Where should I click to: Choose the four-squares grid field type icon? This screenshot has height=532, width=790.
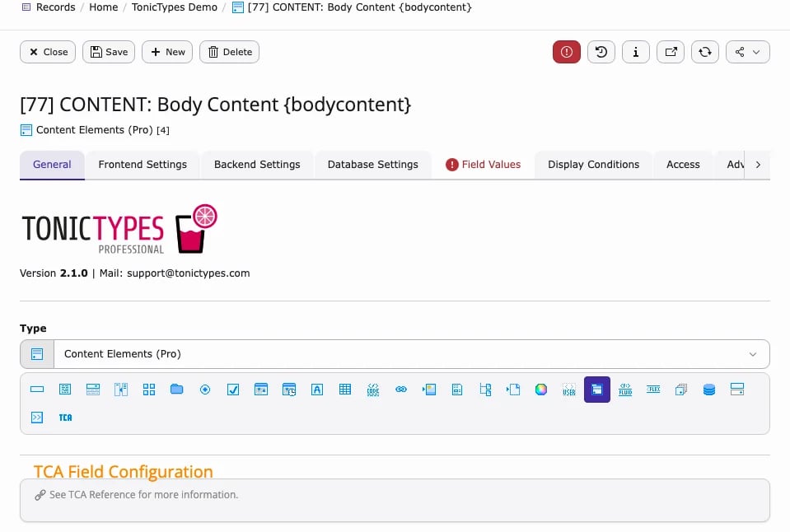tap(149, 390)
